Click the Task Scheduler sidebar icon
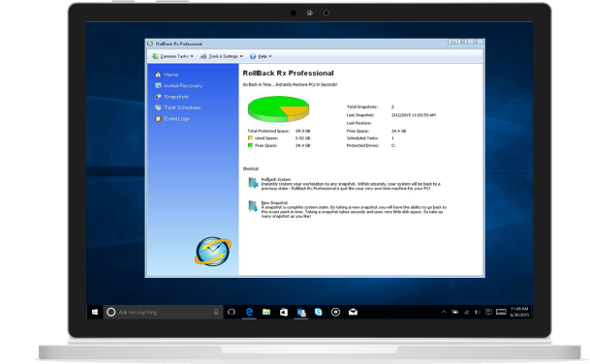The image size is (590, 364). click(x=158, y=107)
